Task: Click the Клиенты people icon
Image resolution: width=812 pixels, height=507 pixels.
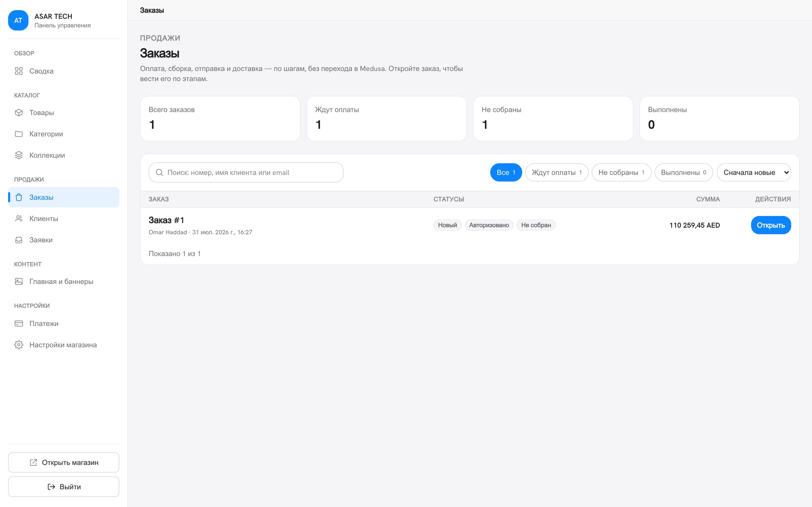Action: pos(19,219)
